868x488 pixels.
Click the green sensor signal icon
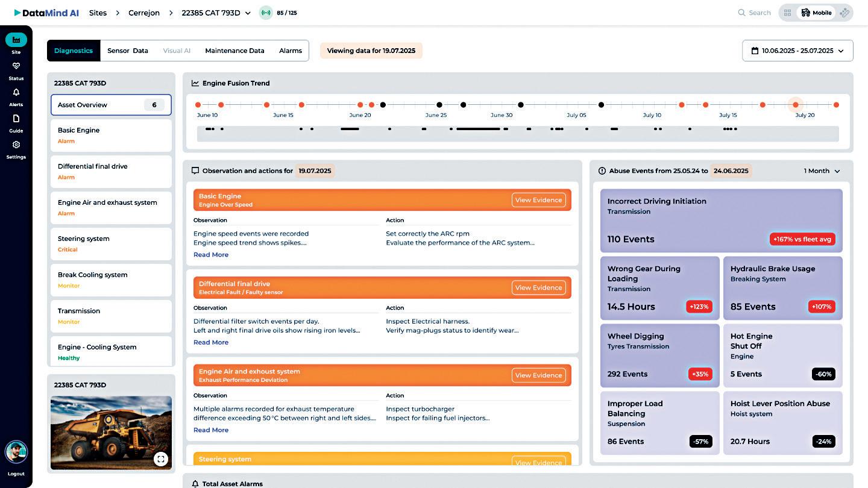[x=266, y=13]
